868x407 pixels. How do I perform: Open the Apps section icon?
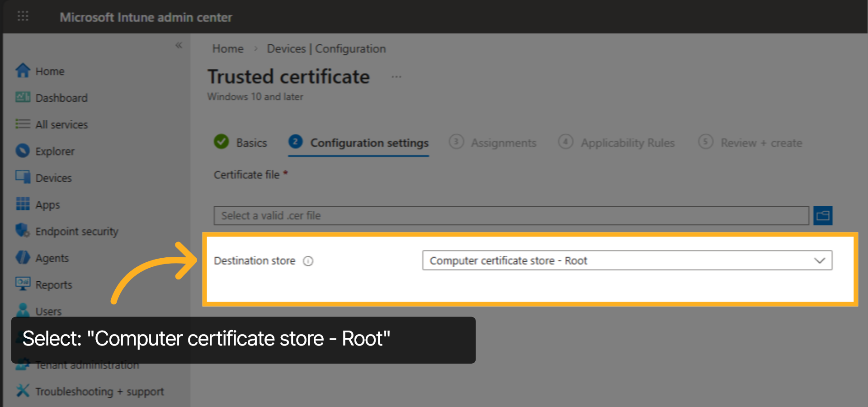point(23,204)
